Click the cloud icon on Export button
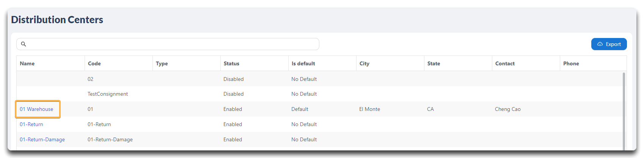 pos(600,44)
